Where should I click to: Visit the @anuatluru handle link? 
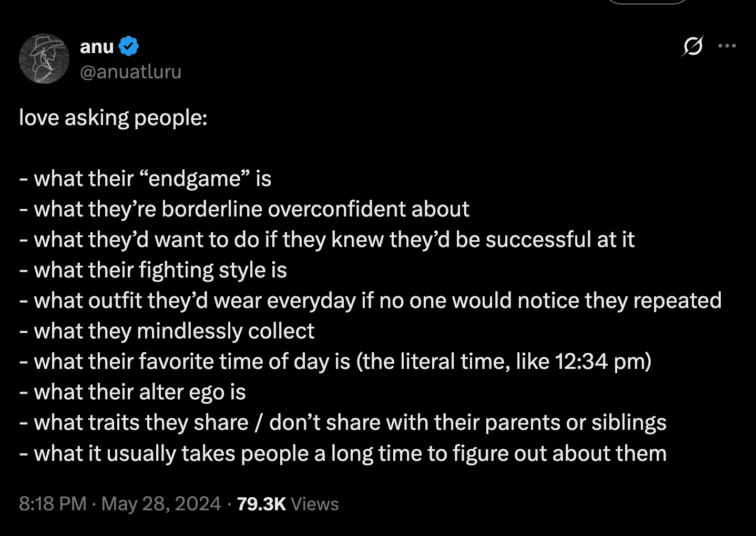point(130,71)
